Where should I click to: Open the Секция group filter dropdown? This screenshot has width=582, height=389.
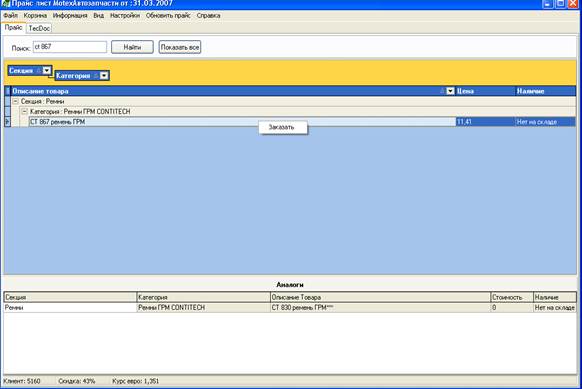click(x=46, y=71)
